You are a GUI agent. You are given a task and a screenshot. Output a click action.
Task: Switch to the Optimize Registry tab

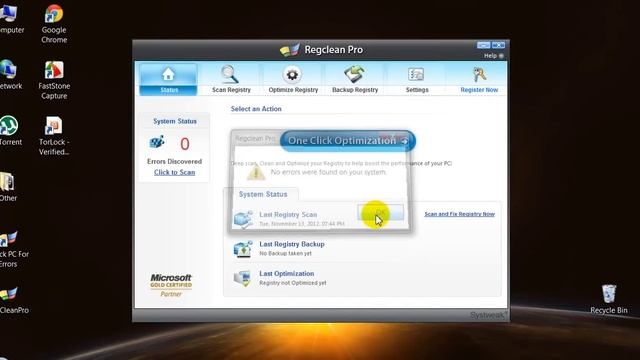(x=293, y=79)
